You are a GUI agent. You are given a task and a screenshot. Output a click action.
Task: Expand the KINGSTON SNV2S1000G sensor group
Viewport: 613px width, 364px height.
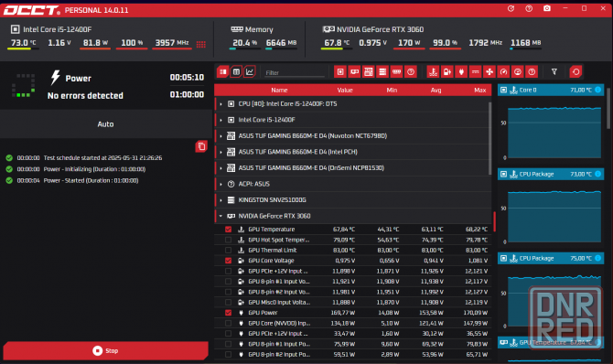220,200
